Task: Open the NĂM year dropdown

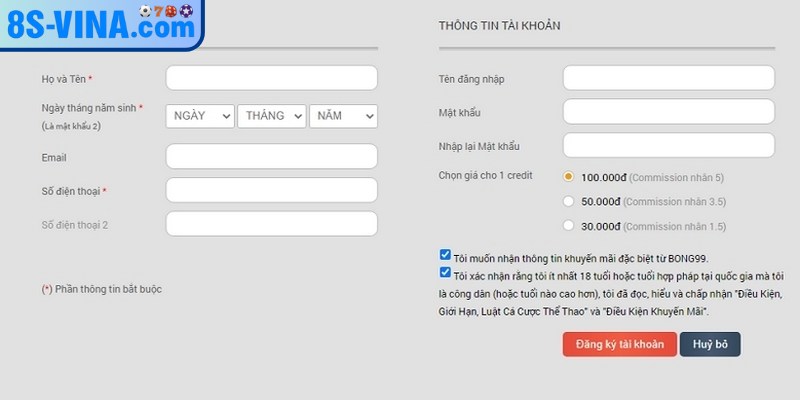Action: click(342, 116)
